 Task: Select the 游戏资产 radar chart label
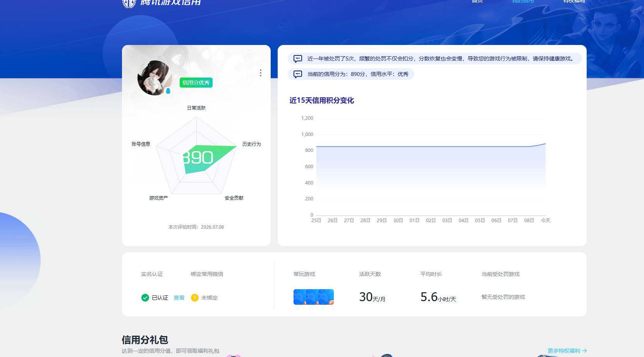tap(158, 198)
